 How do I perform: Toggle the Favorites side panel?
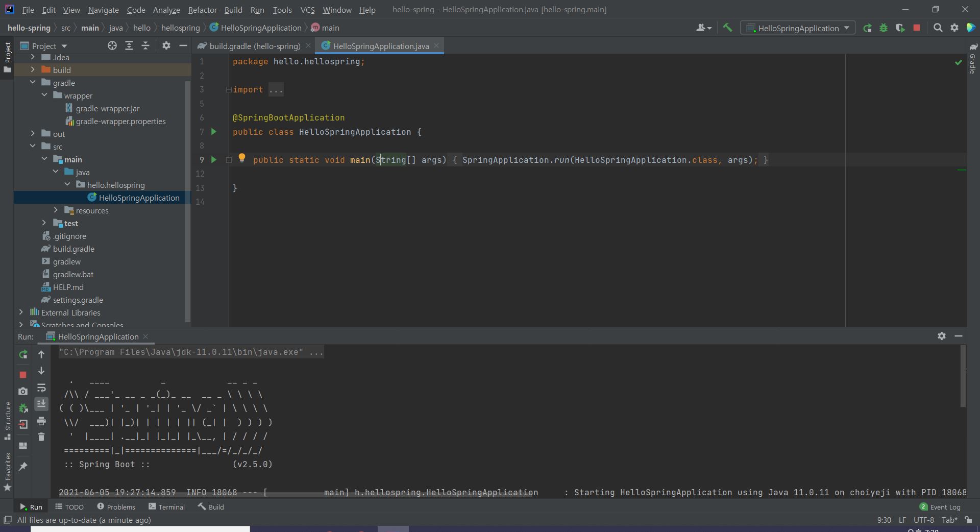(8, 472)
